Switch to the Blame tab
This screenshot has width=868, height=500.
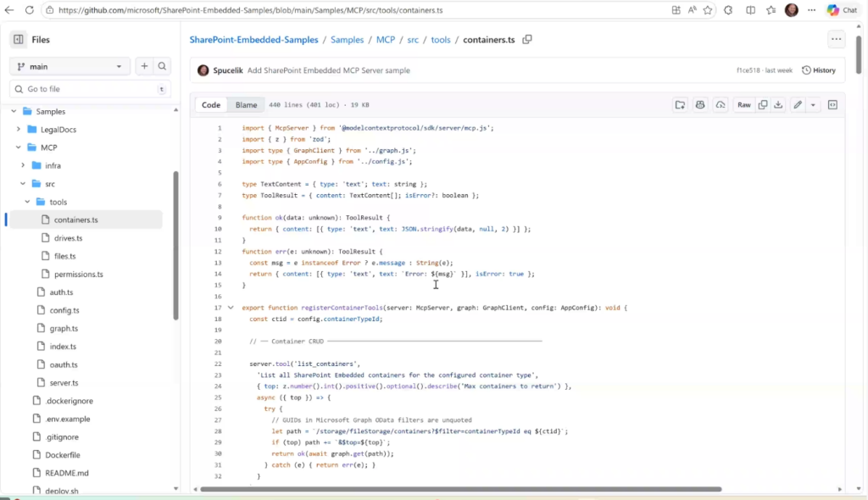point(246,105)
